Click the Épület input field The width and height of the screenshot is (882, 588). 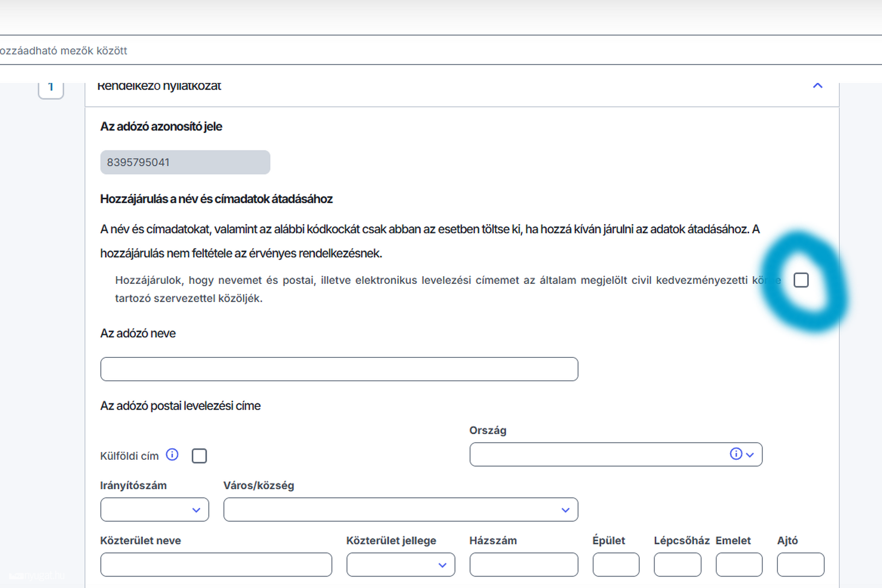[616, 565]
